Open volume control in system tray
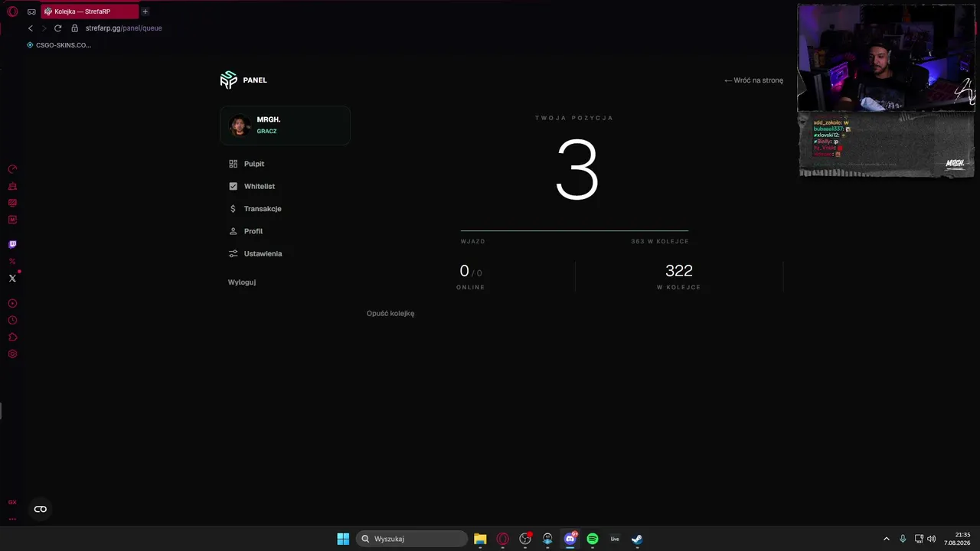The image size is (980, 551). click(932, 539)
